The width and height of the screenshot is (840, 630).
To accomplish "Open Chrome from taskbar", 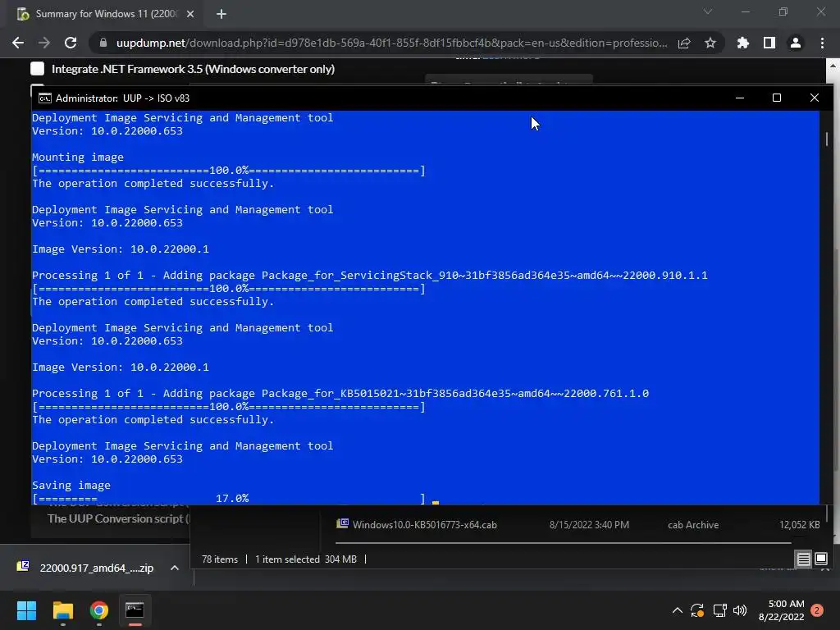I will (x=99, y=610).
